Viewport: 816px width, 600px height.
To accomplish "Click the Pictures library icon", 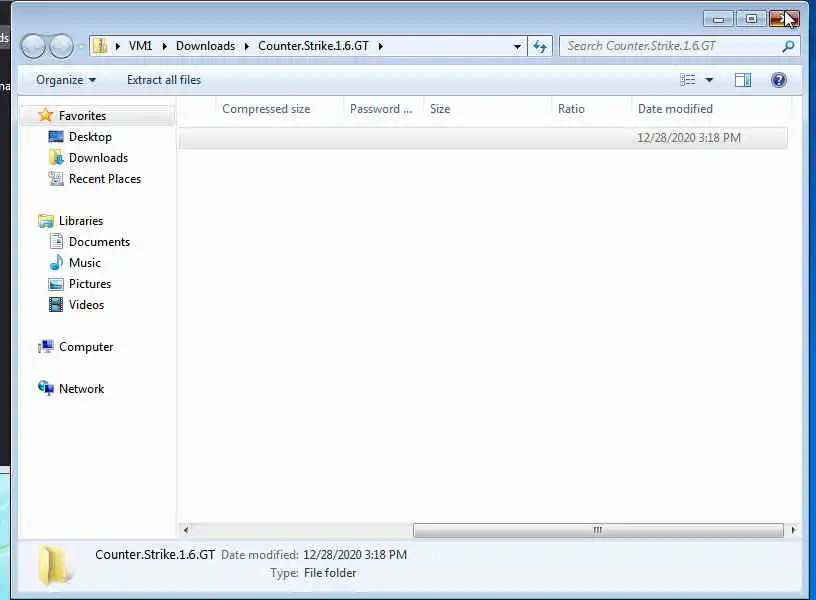I will [56, 284].
